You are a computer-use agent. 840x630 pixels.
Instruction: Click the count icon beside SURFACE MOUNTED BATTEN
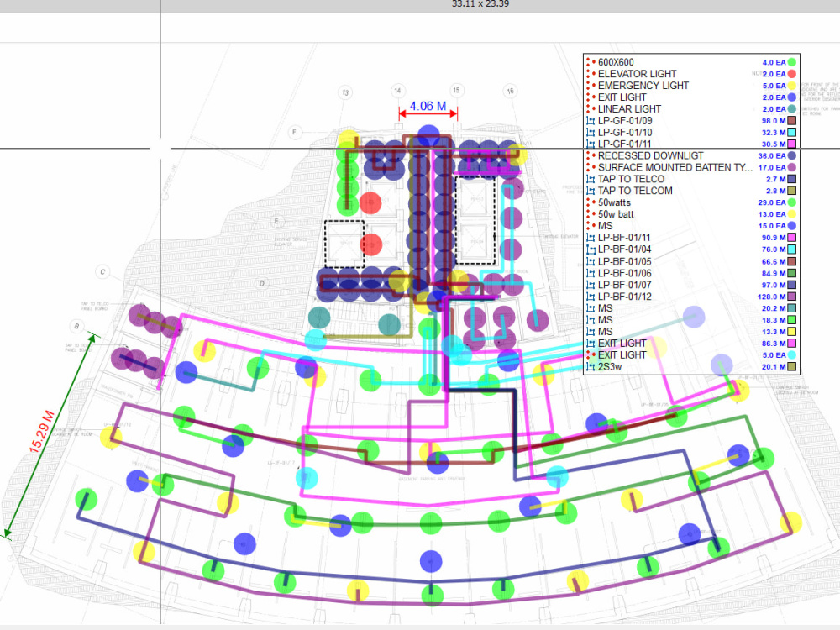pyautogui.click(x=591, y=167)
